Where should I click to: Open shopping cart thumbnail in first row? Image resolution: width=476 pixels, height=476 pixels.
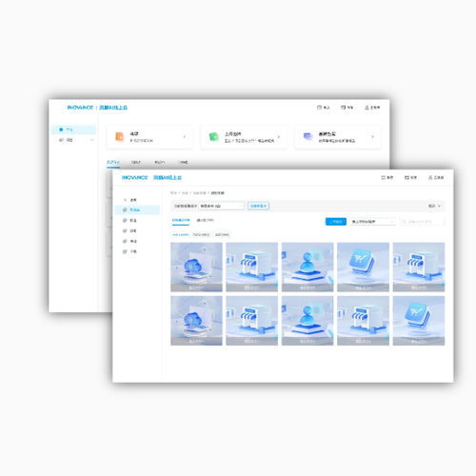pyautogui.click(x=363, y=267)
